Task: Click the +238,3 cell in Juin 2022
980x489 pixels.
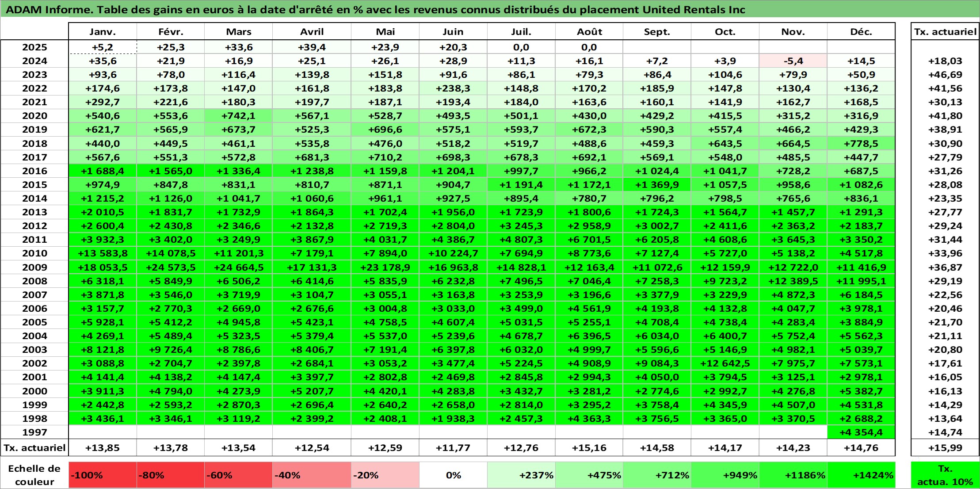Action: [x=453, y=88]
